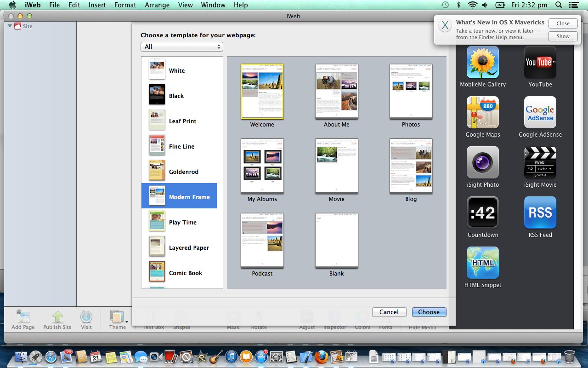
Task: Open App Store icon in Dock
Action: 261,357
